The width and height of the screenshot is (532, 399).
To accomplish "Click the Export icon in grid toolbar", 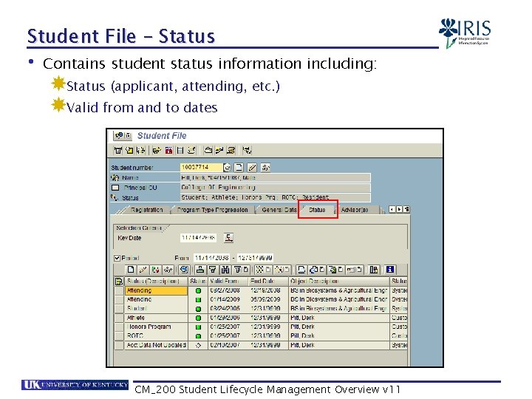I will click(x=335, y=270).
